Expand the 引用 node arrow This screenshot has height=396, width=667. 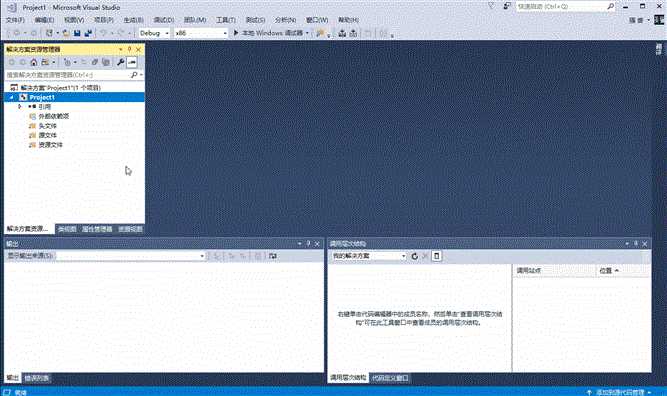pyautogui.click(x=19, y=107)
